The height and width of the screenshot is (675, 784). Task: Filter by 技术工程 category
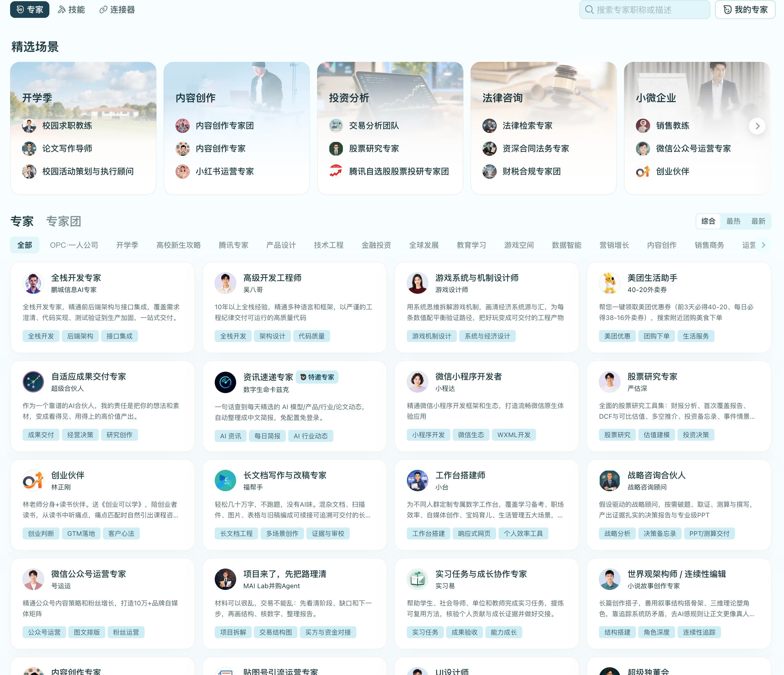click(328, 245)
